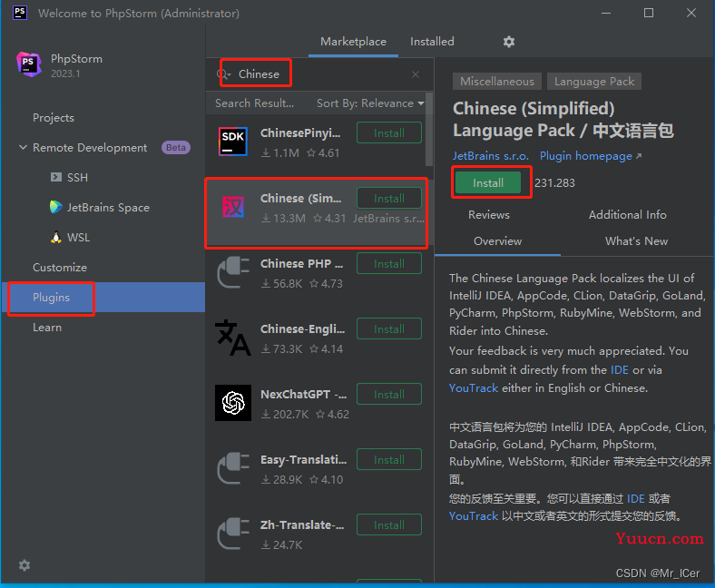
Task: Open the Customize section
Action: click(x=60, y=268)
